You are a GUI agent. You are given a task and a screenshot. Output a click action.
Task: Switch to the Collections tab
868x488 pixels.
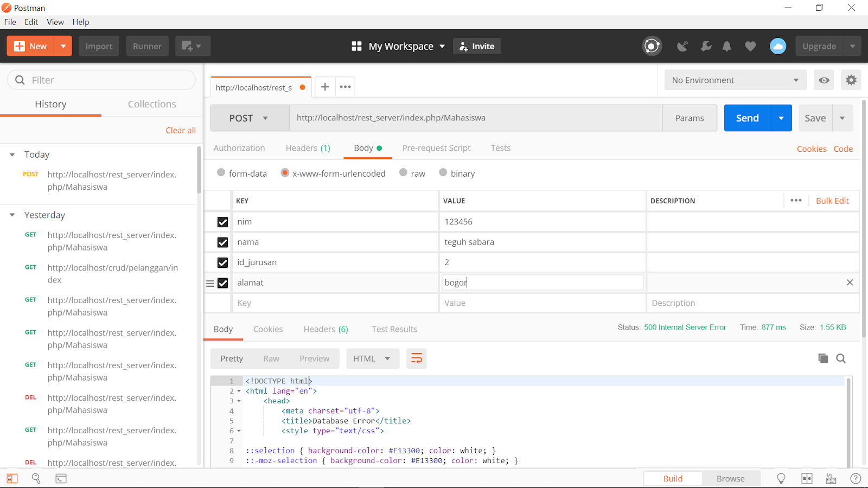click(x=152, y=104)
